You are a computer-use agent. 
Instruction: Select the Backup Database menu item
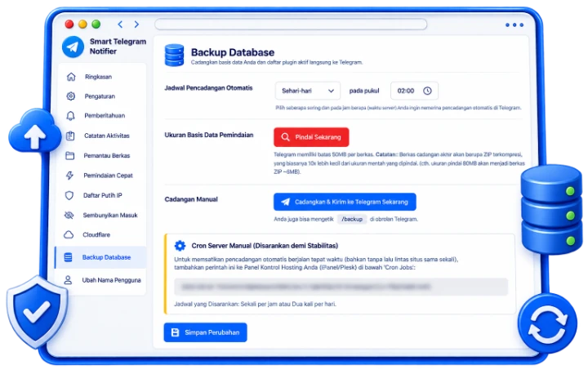click(100, 257)
